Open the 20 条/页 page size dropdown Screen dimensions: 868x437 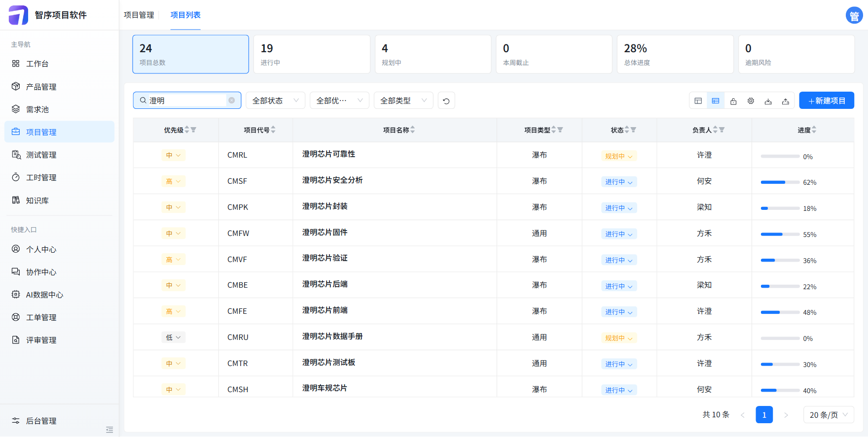pos(829,415)
